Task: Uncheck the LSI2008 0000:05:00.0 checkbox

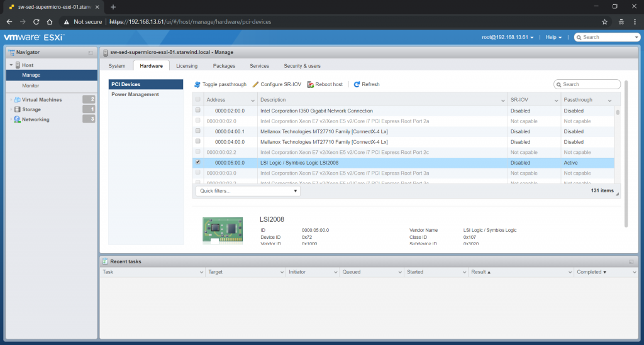Action: (x=198, y=162)
